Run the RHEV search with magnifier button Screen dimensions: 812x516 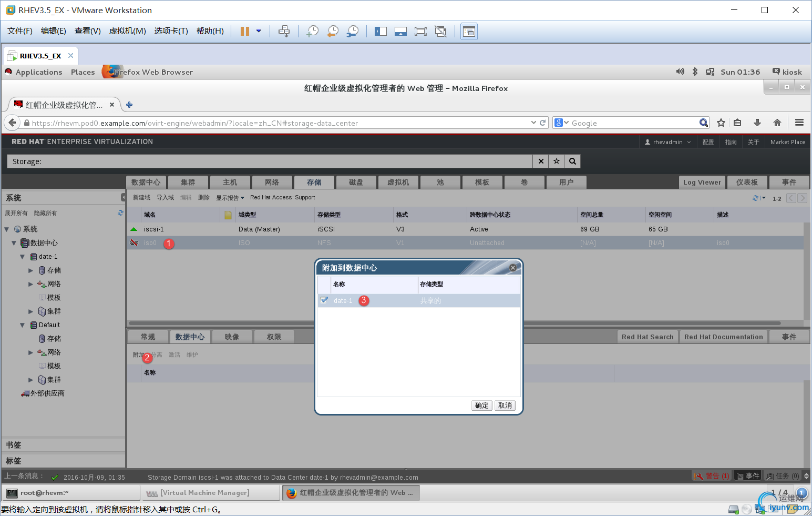[573, 161]
